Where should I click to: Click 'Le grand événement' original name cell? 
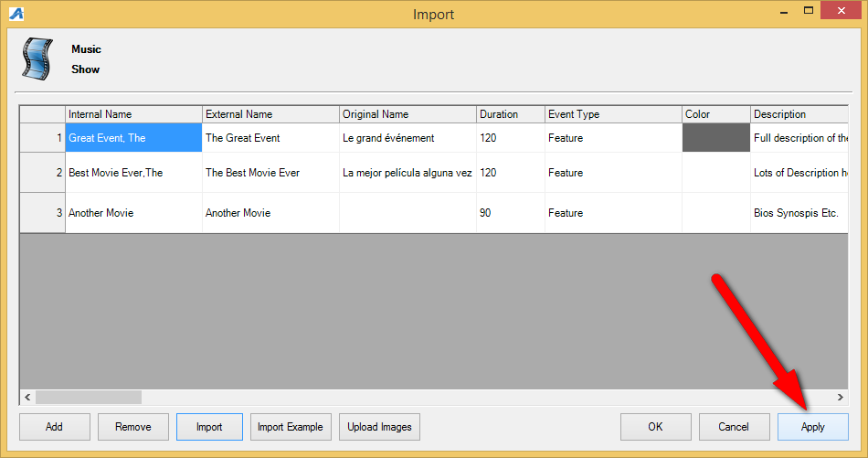(x=408, y=138)
